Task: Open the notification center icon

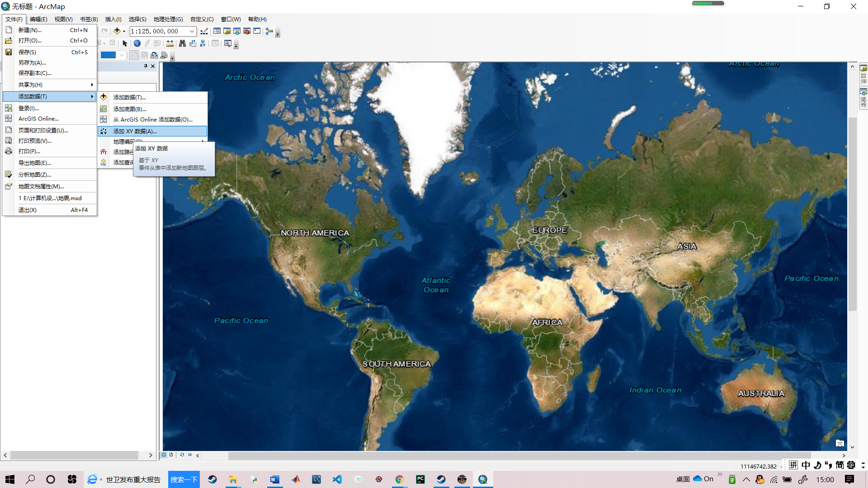Action: tap(849, 479)
